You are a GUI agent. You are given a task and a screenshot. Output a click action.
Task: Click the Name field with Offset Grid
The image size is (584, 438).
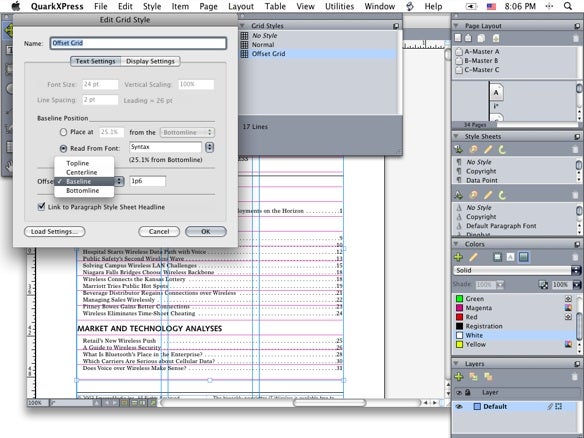coord(138,43)
